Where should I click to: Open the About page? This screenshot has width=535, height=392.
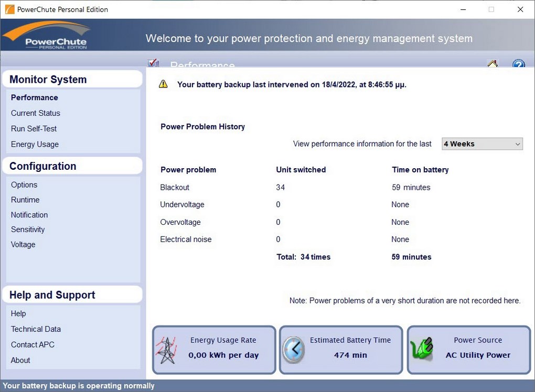[x=20, y=361]
